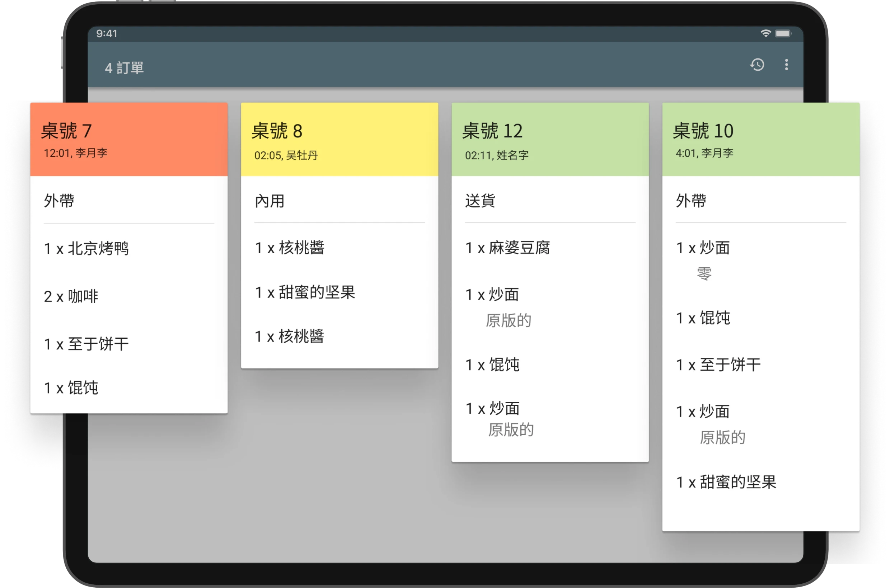
Task: Open order history clock icon
Action: coord(756,65)
